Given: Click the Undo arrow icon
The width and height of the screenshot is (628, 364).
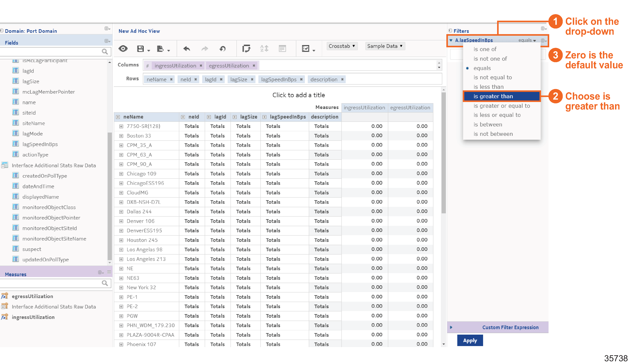Looking at the screenshot, I should [x=186, y=49].
